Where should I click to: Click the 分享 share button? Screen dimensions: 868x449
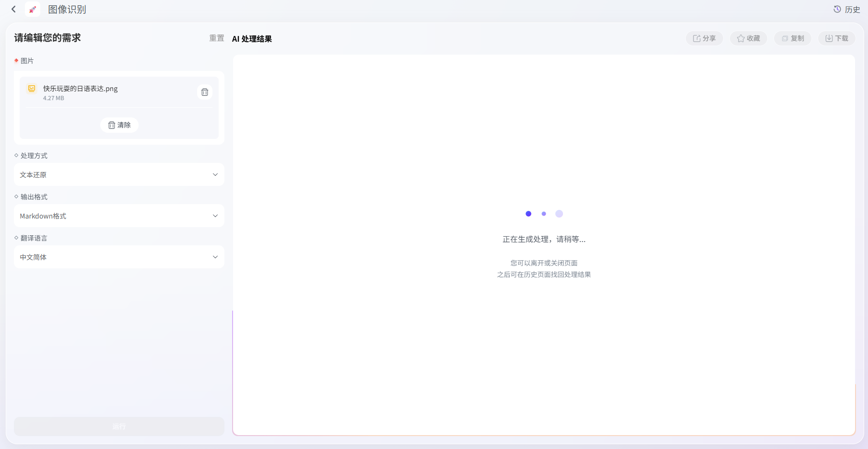(704, 38)
